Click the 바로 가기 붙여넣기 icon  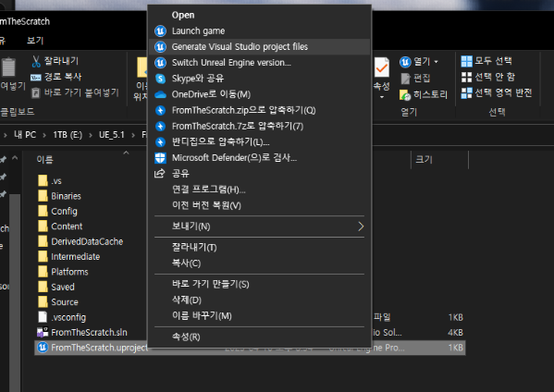click(x=36, y=92)
